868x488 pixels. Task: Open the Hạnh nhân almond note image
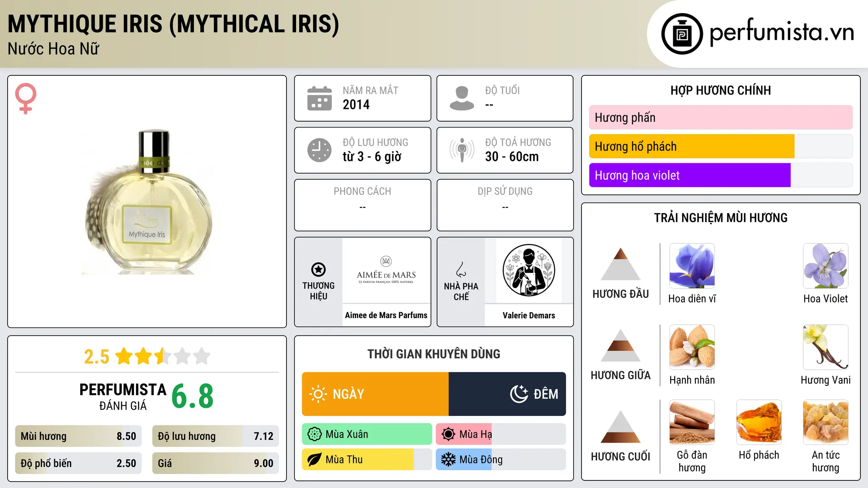coord(692,347)
